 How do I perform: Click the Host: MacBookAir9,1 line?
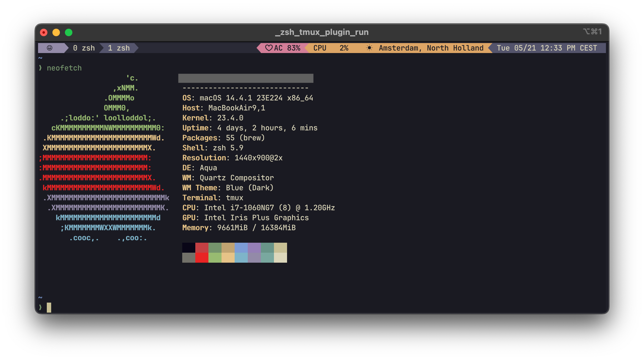[x=224, y=108]
